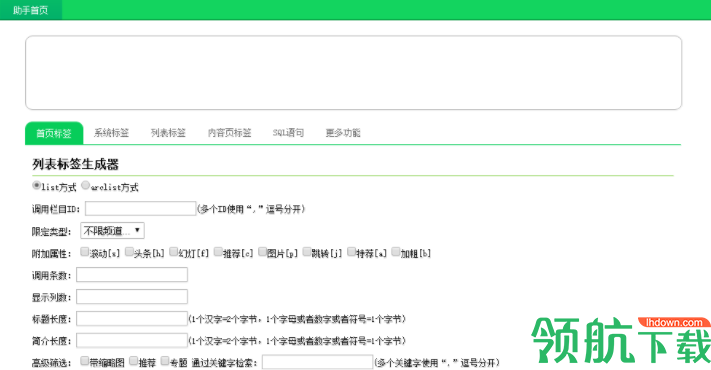Check the 特荐[a] attribute checkbox

(351, 252)
